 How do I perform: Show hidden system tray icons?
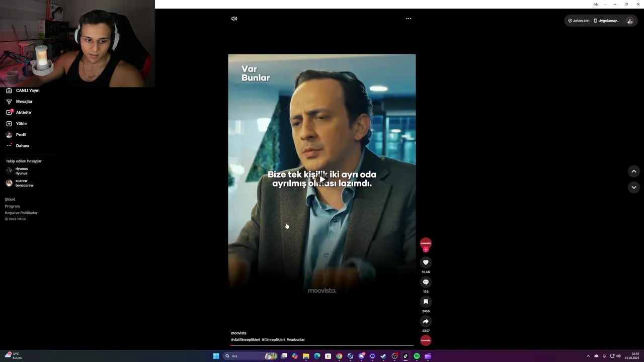[588, 356]
